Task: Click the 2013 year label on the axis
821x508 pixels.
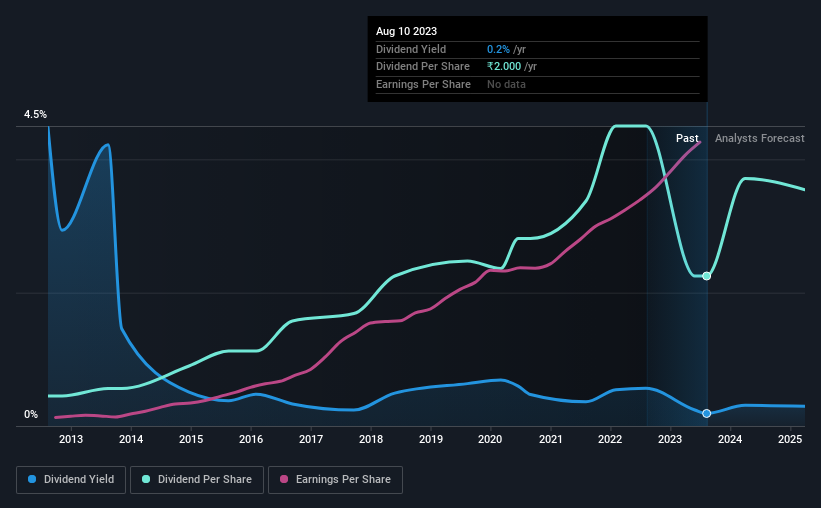Action: pos(71,439)
